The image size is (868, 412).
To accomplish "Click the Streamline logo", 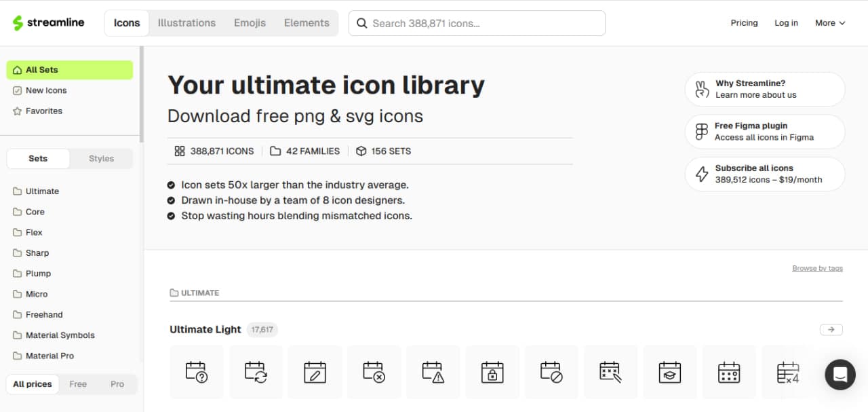I will tap(48, 22).
